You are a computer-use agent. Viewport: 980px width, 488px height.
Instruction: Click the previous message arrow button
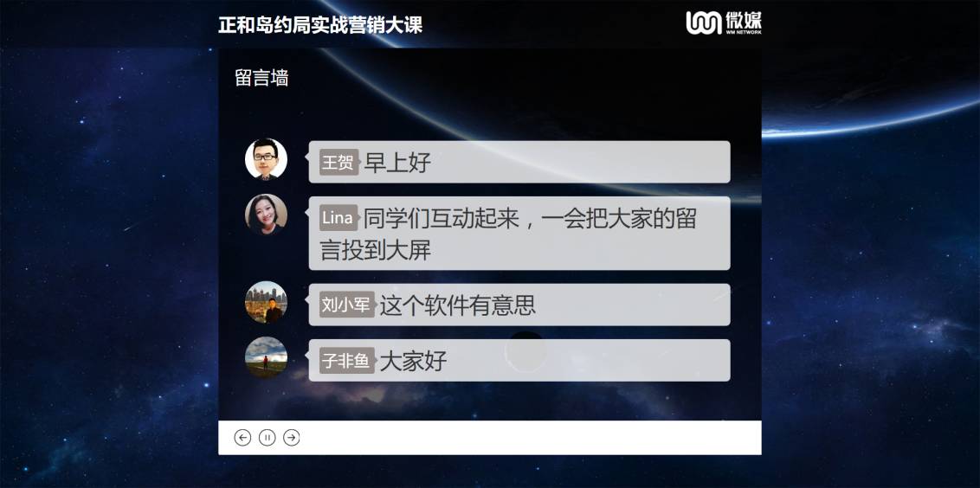coord(242,438)
